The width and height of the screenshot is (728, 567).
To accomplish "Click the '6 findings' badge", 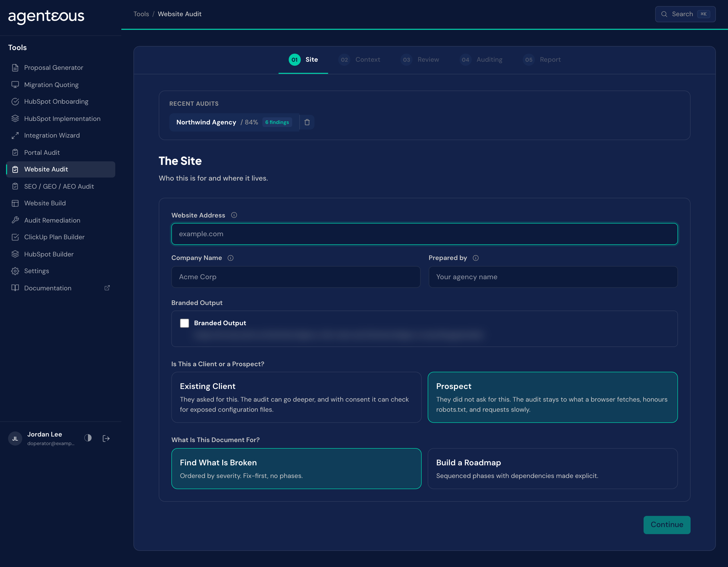I will click(x=277, y=122).
